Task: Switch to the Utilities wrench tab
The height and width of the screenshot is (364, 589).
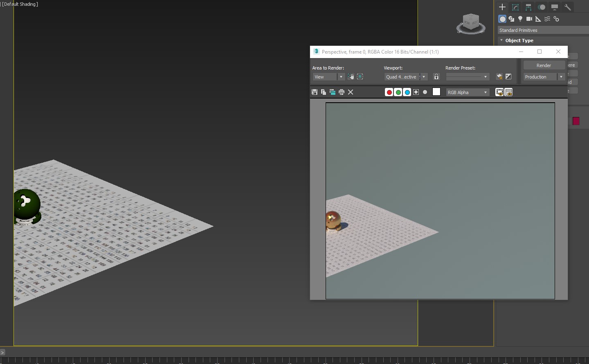Action: point(568,7)
